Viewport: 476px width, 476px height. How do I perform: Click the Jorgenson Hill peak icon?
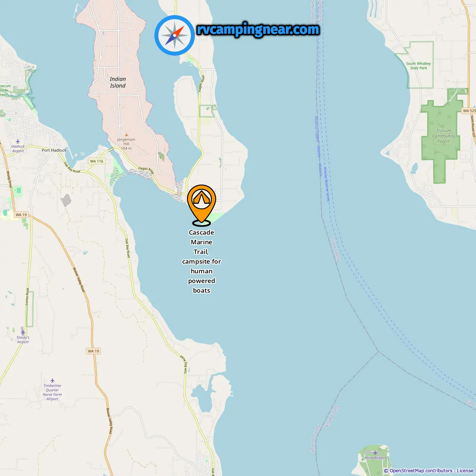[126, 135]
